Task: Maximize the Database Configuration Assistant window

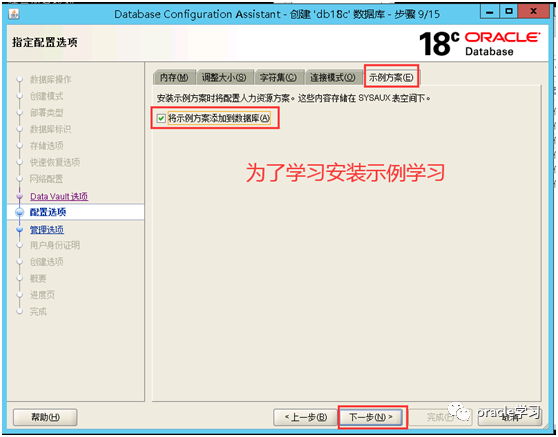Action: click(x=509, y=12)
